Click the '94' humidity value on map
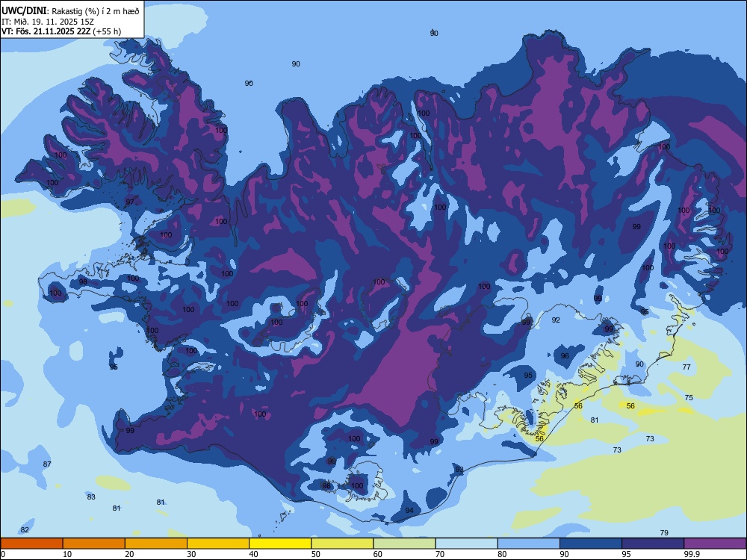This screenshot has width=747, height=560. tap(409, 510)
